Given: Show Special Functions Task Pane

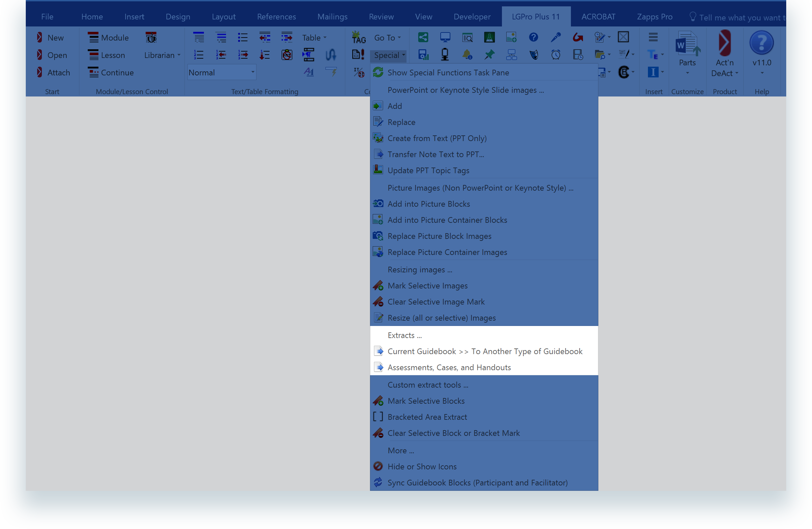Looking at the screenshot, I should 484,72.
